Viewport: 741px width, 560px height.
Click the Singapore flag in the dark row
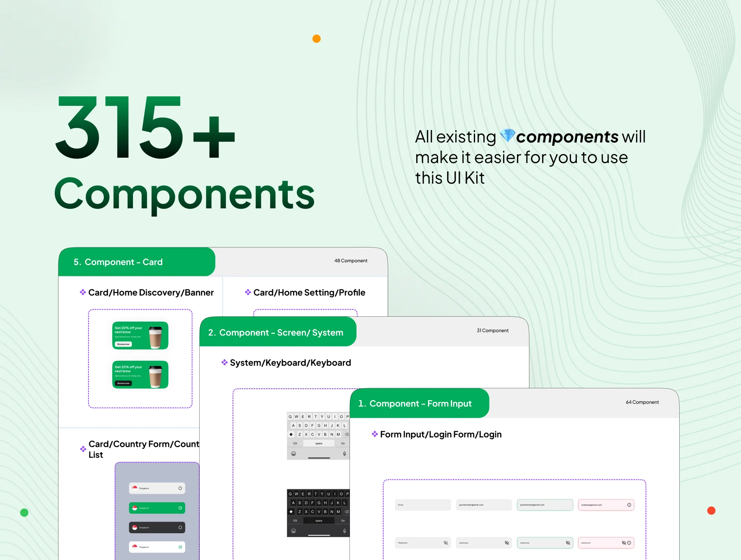[135, 527]
